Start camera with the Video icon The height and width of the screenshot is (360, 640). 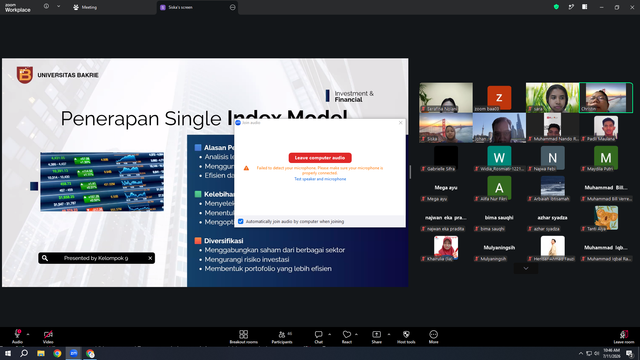(48, 334)
